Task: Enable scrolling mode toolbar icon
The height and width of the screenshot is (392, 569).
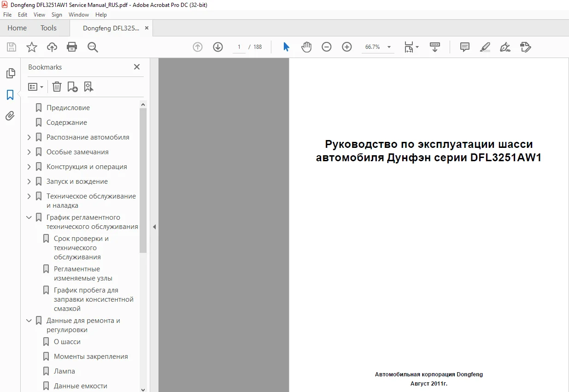Action: coord(435,47)
